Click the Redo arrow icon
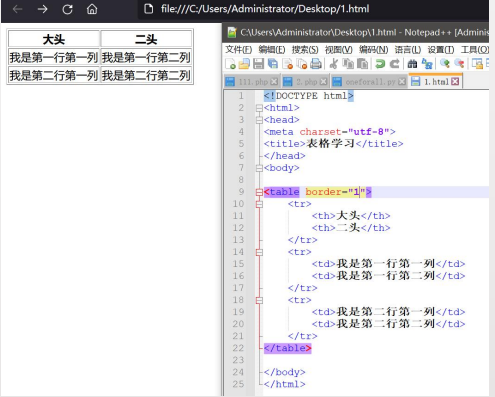 (394, 63)
